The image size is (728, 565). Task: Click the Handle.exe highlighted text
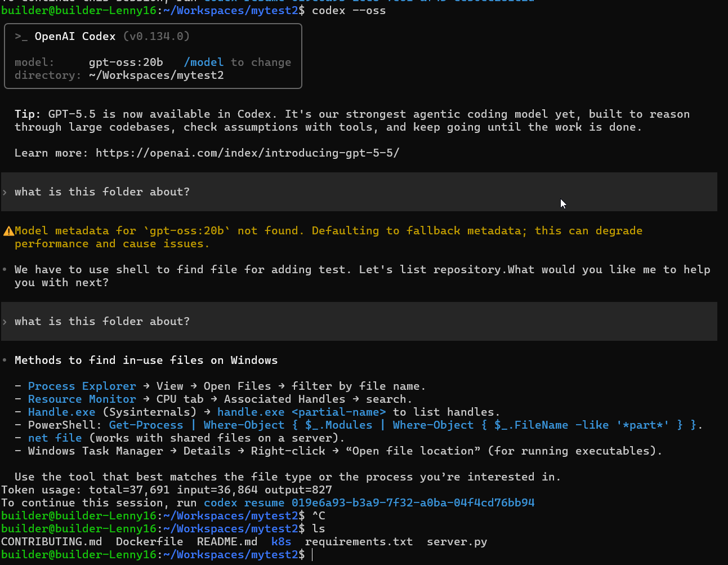61,412
